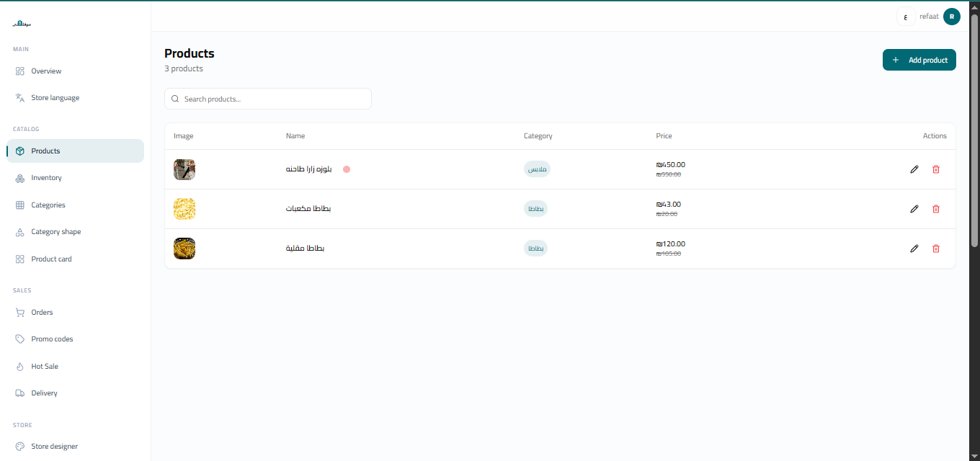Open Orders in the sidebar

pos(75,313)
